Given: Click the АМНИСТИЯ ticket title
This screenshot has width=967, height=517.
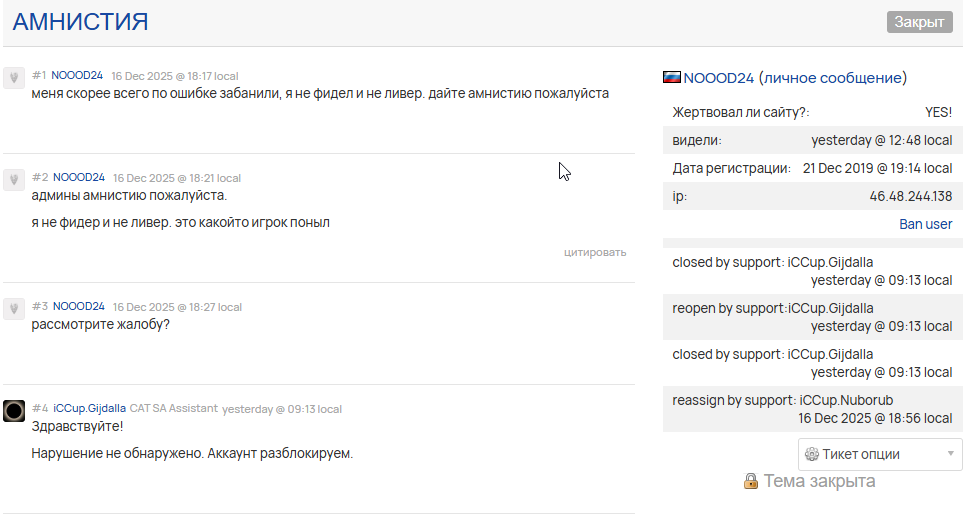Looking at the screenshot, I should point(80,22).
